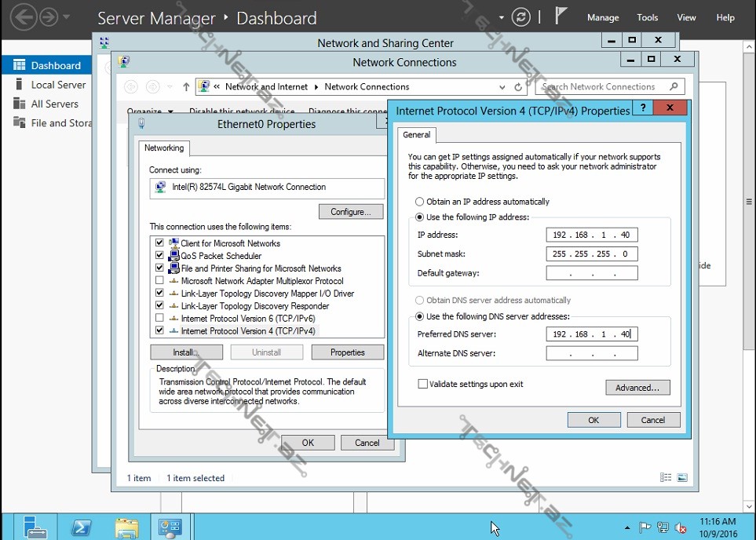Select Obtain an IP address automatically
The width and height of the screenshot is (756, 540).
[x=419, y=202]
